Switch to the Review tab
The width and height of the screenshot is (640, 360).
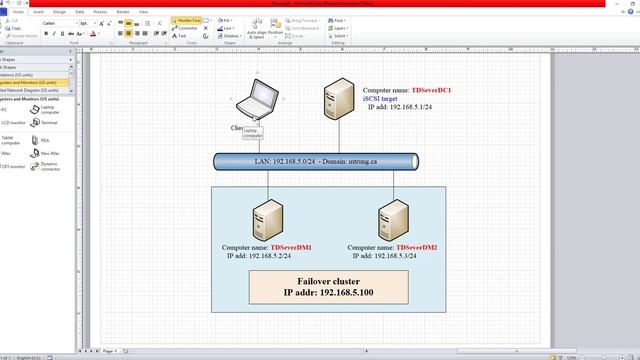pos(123,12)
